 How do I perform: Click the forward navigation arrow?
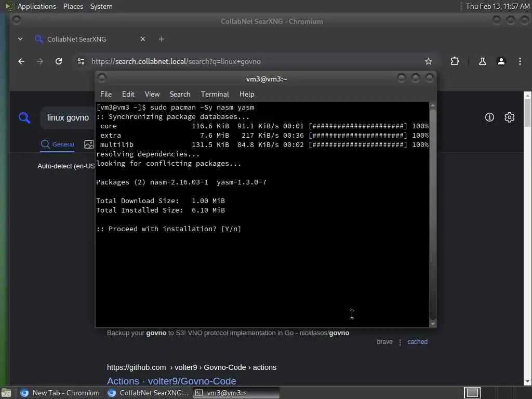(x=39, y=61)
